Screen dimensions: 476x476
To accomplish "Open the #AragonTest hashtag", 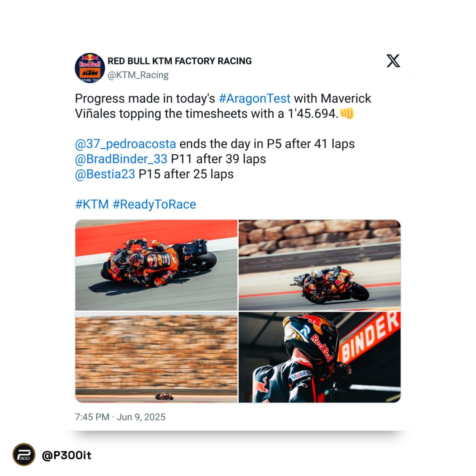I will 254,98.
